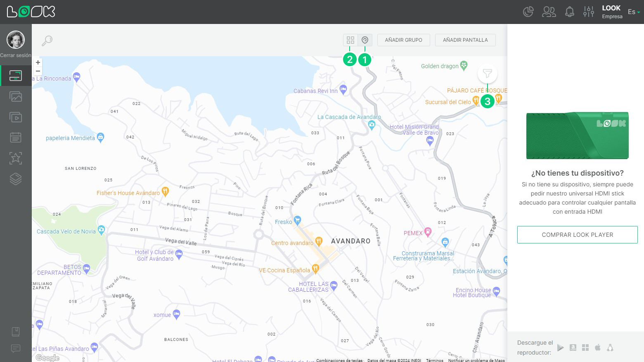
Task: Zoom in the map with plus
Action: point(38,62)
